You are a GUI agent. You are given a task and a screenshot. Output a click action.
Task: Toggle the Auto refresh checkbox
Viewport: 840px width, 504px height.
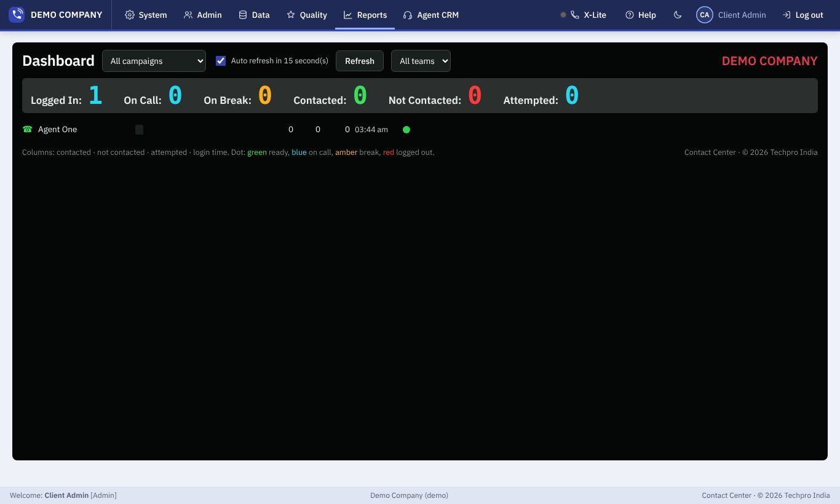tap(221, 61)
